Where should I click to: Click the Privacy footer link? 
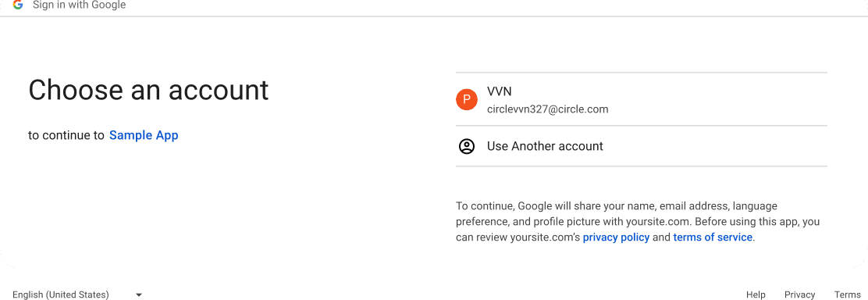(799, 295)
